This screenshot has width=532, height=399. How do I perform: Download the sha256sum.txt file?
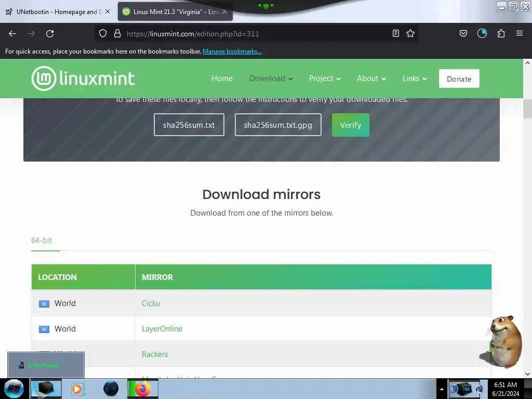(x=189, y=125)
